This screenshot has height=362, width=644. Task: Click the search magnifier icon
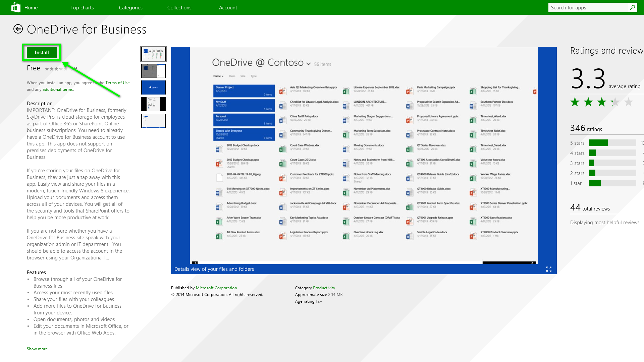tap(632, 7)
